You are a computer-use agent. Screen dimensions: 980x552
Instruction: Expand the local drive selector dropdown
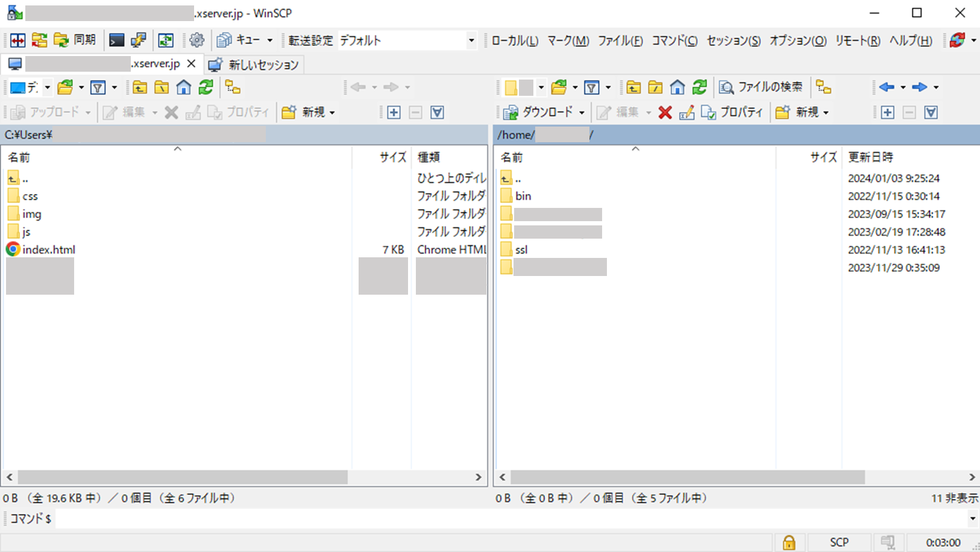point(48,87)
